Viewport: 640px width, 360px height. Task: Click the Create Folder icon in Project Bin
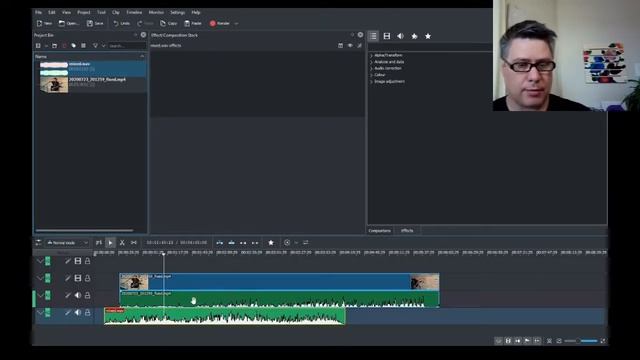pyautogui.click(x=54, y=46)
